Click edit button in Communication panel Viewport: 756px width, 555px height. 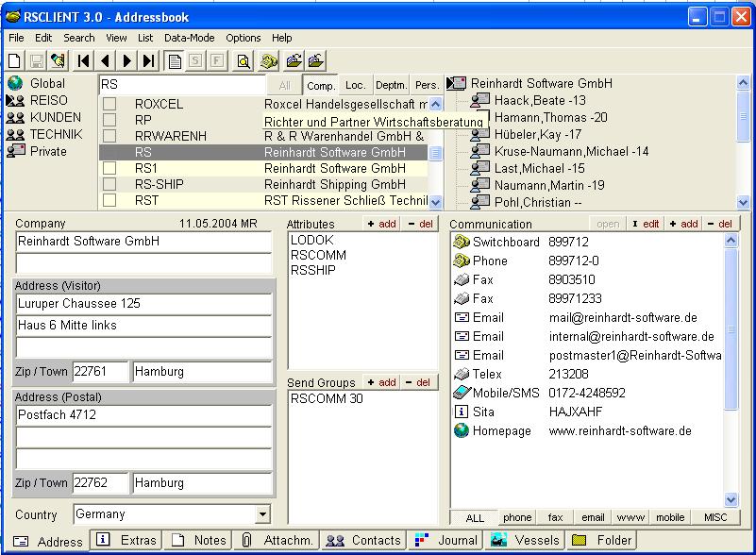click(x=646, y=224)
